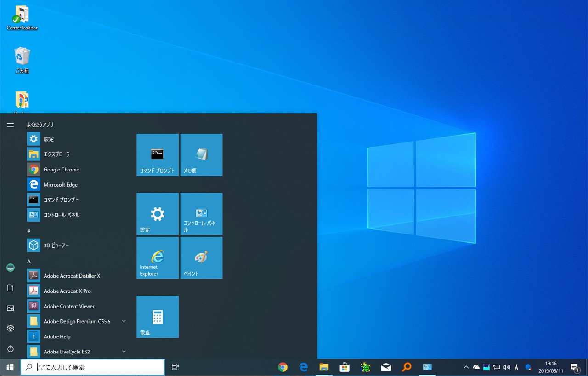This screenshot has height=376, width=588.
Task: Open the Task View button
Action: click(175, 367)
